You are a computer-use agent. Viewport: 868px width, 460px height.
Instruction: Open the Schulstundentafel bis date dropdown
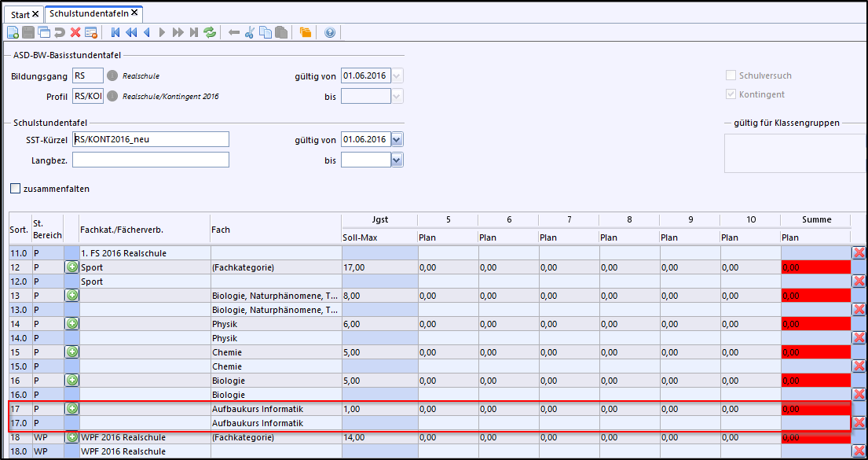tap(397, 160)
